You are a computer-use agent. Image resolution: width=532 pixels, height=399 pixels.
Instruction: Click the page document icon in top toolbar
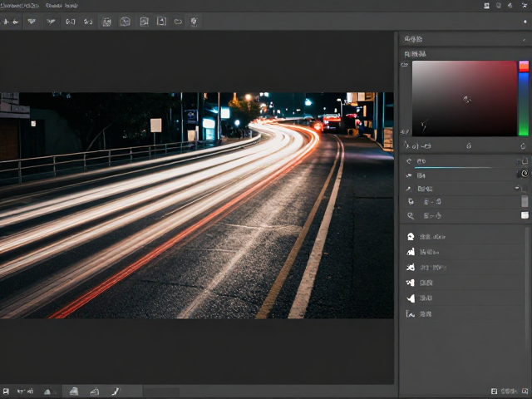click(161, 22)
